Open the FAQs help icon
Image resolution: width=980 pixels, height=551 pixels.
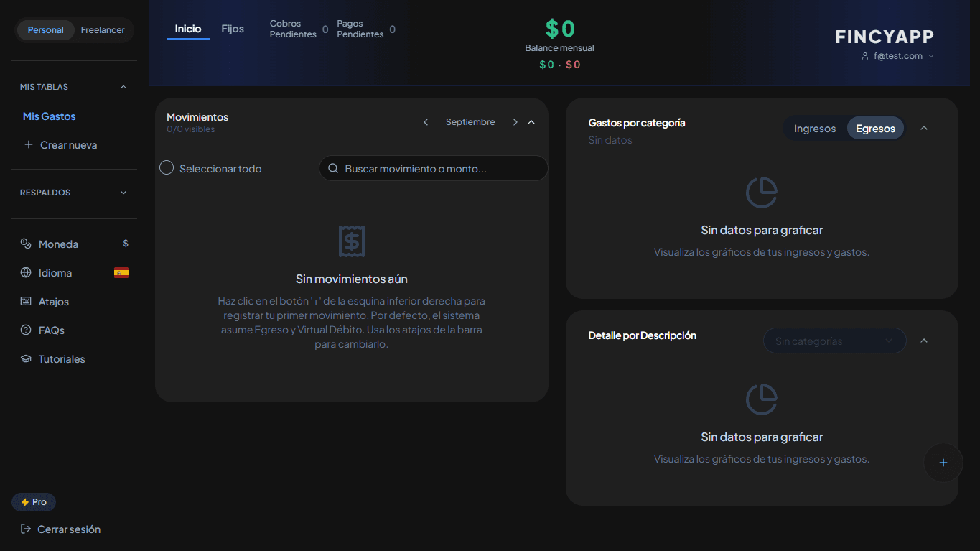(26, 330)
